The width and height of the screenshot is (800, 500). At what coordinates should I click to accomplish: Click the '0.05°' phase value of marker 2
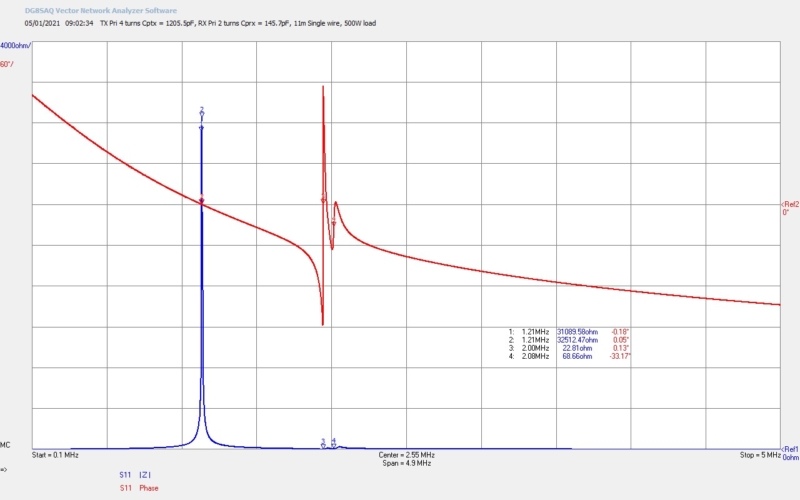pyautogui.click(x=621, y=340)
